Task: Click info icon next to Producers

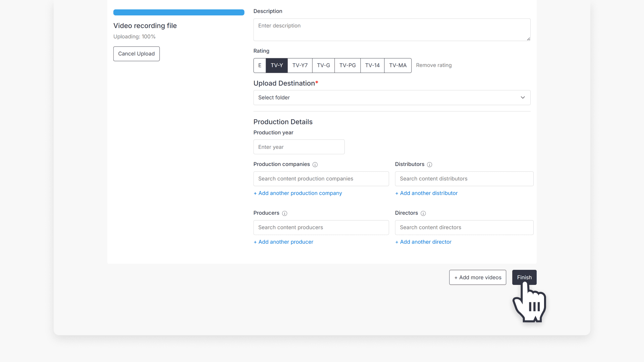Action: 284,214
